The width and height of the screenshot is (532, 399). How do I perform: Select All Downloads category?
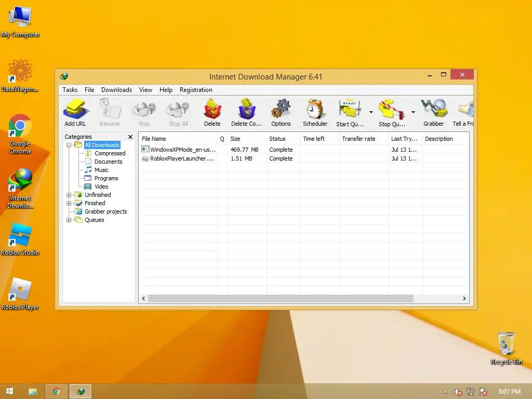point(102,145)
